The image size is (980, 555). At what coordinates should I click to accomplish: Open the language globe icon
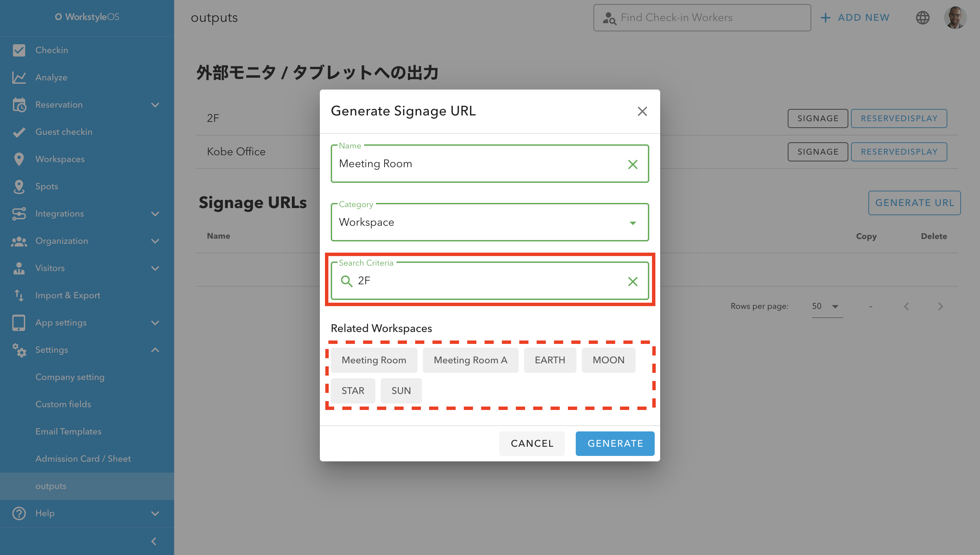922,17
